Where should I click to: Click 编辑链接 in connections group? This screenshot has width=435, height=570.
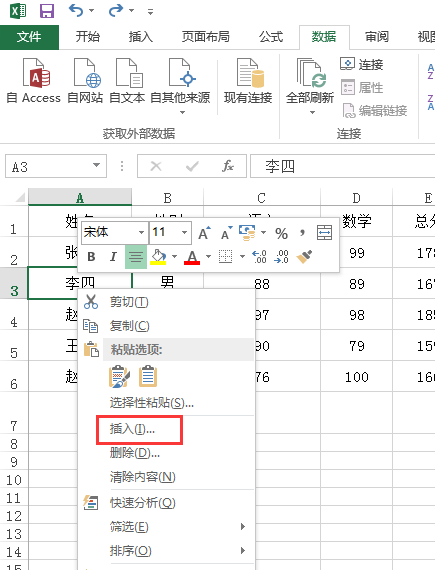(375, 110)
